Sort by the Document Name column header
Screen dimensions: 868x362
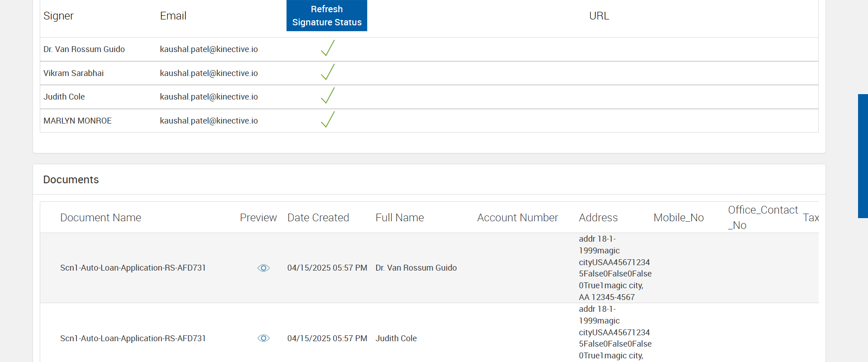point(100,218)
